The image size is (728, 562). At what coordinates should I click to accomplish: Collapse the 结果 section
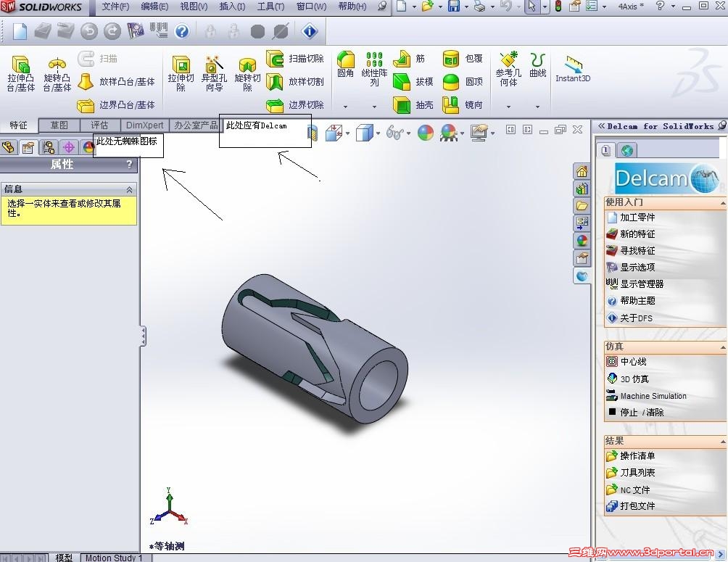pyautogui.click(x=723, y=441)
